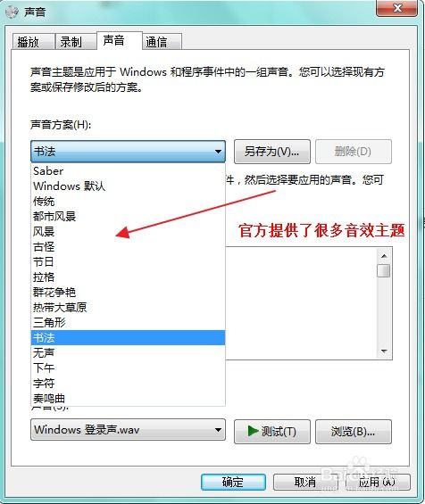Select 热带大草原 from the scheme list
The height and width of the screenshot is (504, 425).
128,307
